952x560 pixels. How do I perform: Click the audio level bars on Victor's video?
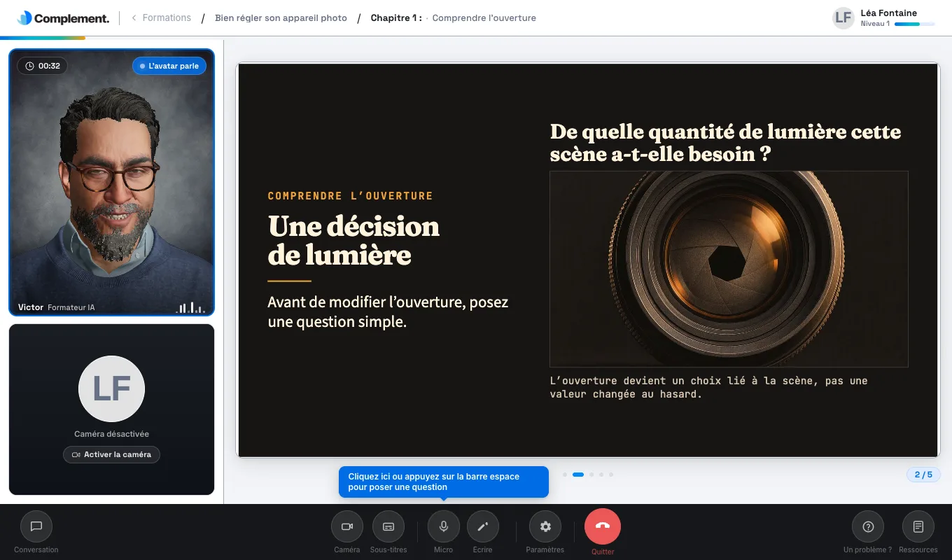coord(190,307)
